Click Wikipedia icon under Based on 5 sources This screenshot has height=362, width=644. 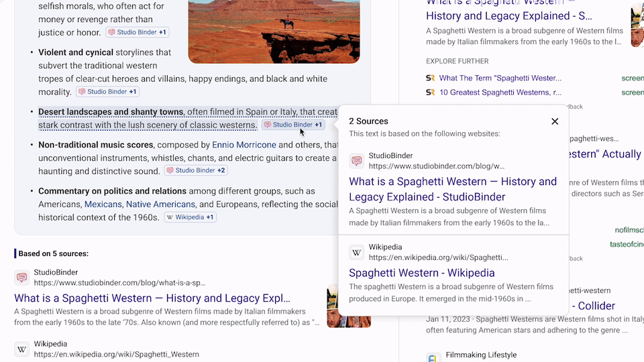click(21, 349)
